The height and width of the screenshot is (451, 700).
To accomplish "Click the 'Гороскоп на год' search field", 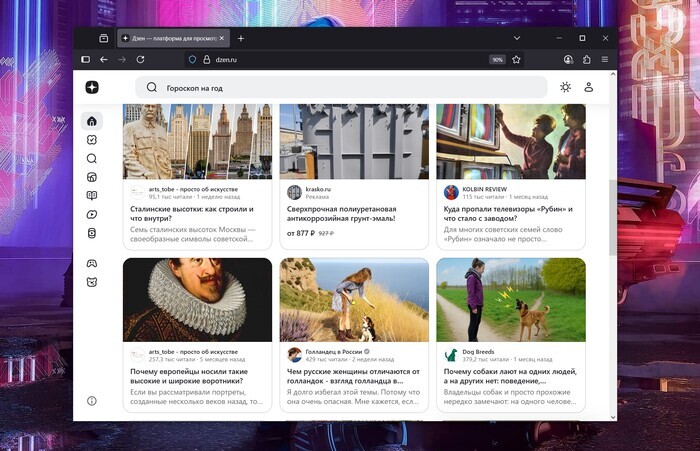I will pyautogui.click(x=340, y=87).
